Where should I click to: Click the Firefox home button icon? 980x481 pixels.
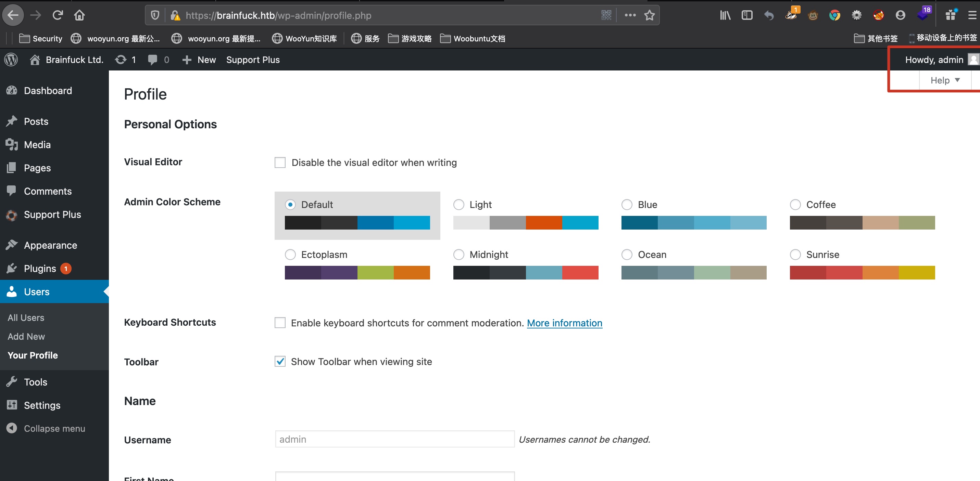click(x=79, y=15)
